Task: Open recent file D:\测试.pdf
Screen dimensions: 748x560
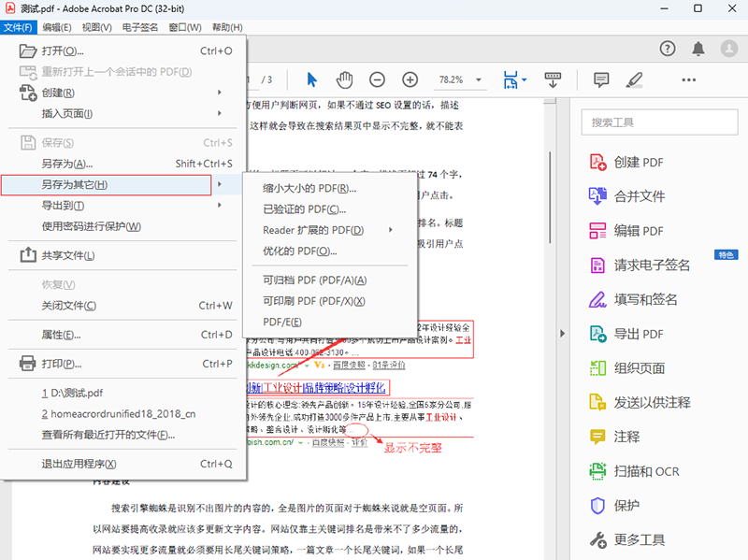Action: 123,393
